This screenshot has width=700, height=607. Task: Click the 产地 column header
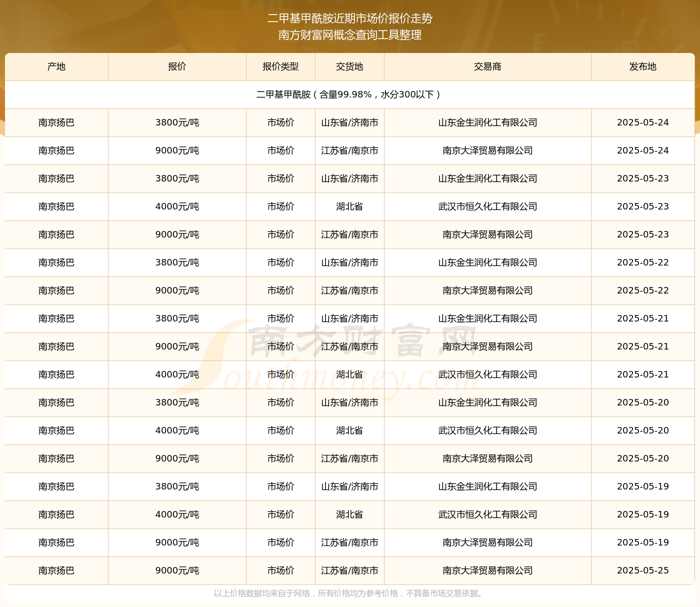(x=56, y=66)
